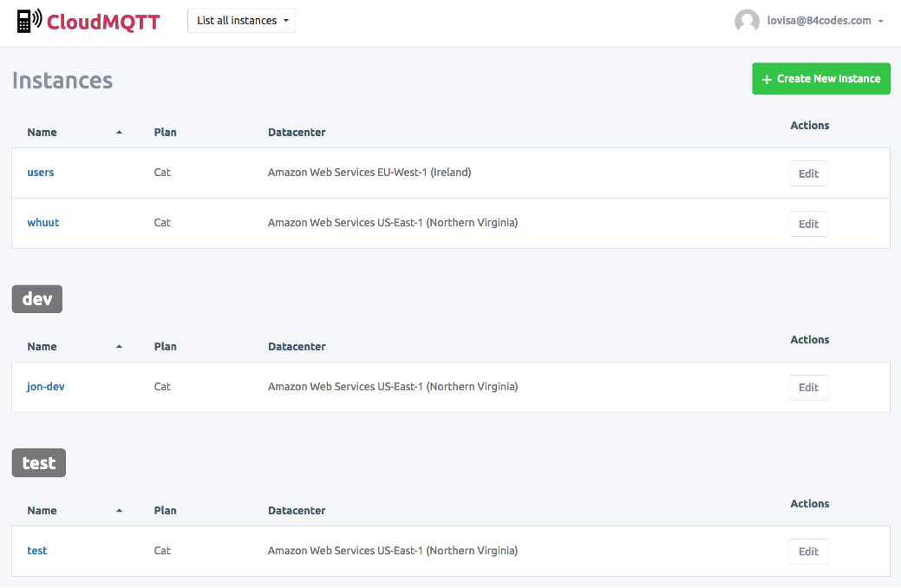Screen dimensions: 901x588
Task: Click the dev group tag
Action: [x=37, y=299]
